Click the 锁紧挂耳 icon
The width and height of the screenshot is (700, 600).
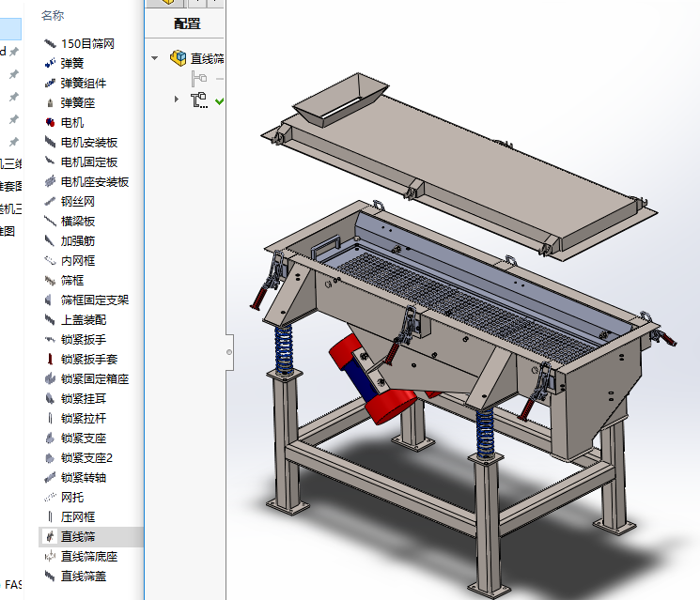point(50,399)
